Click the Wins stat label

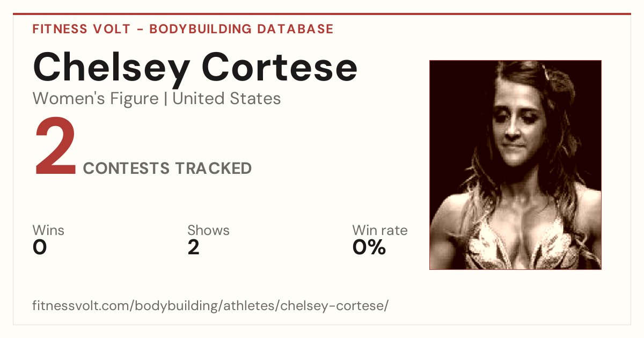click(x=48, y=231)
